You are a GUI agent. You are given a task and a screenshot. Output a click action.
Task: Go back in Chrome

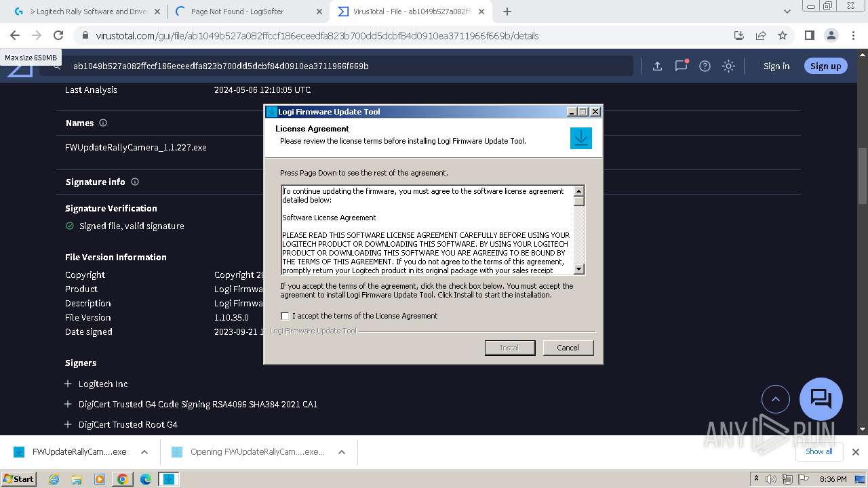point(15,35)
